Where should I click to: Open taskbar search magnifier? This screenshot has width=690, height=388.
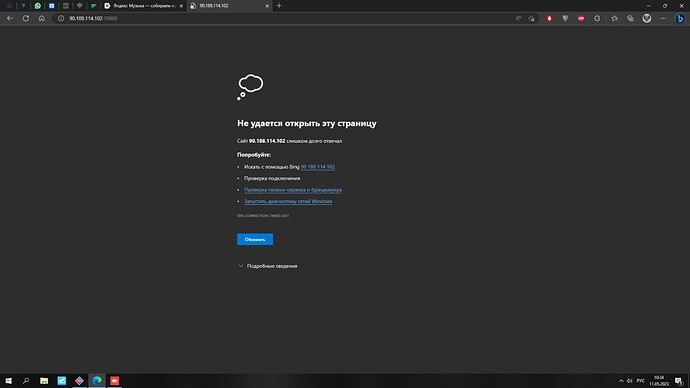click(26, 381)
